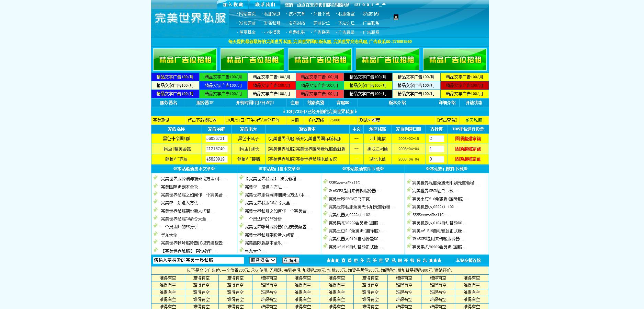Open the 加入收藏 tab at top
Image resolution: width=644 pixels, height=309 pixels.
(x=233, y=4)
